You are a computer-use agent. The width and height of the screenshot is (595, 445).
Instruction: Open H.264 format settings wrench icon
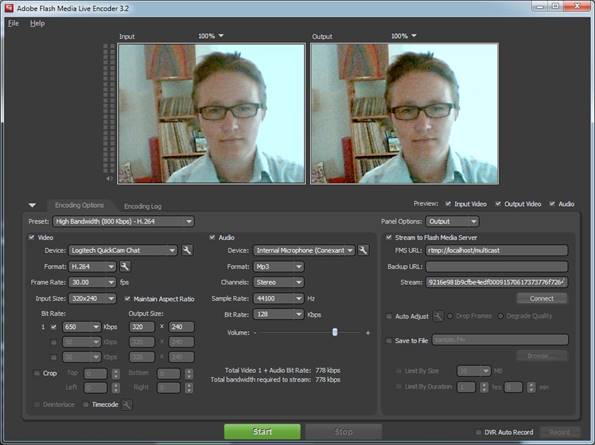point(125,267)
